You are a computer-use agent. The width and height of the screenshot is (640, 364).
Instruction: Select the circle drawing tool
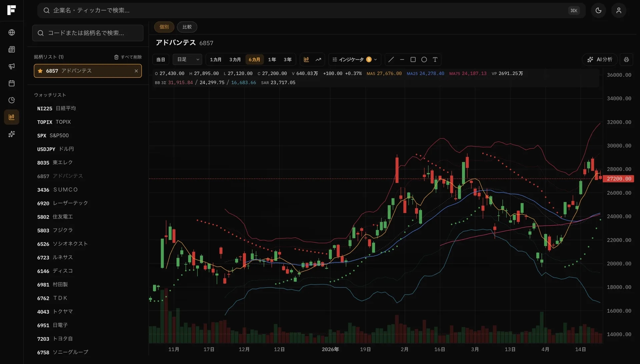pyautogui.click(x=424, y=60)
